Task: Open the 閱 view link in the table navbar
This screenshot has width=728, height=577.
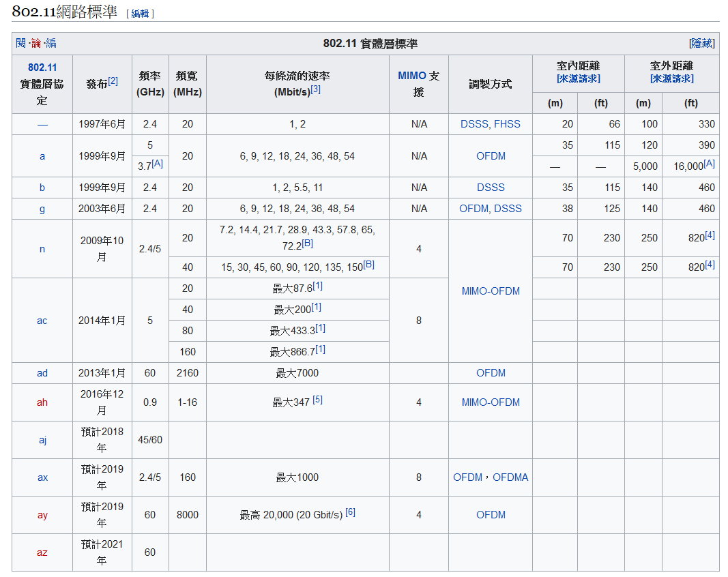Action: tap(20, 44)
